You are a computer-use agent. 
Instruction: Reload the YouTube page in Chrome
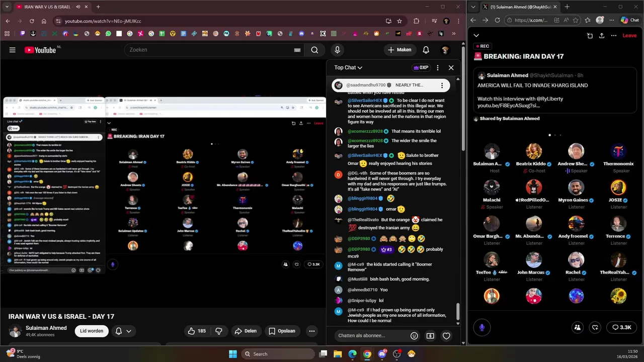click(x=32, y=21)
